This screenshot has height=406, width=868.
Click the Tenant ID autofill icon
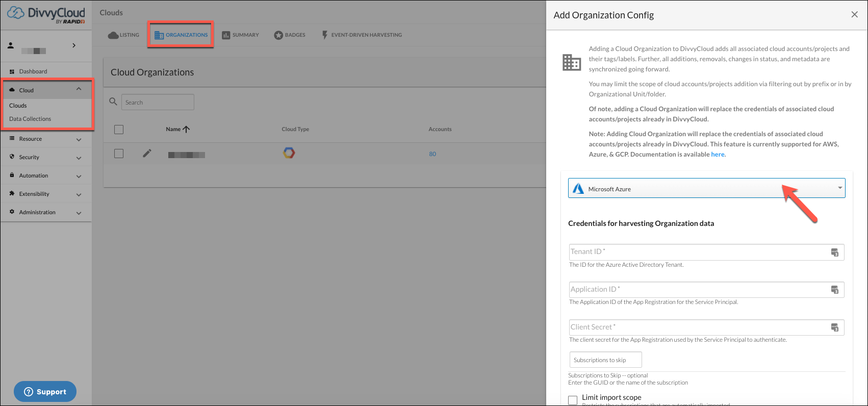[835, 252]
